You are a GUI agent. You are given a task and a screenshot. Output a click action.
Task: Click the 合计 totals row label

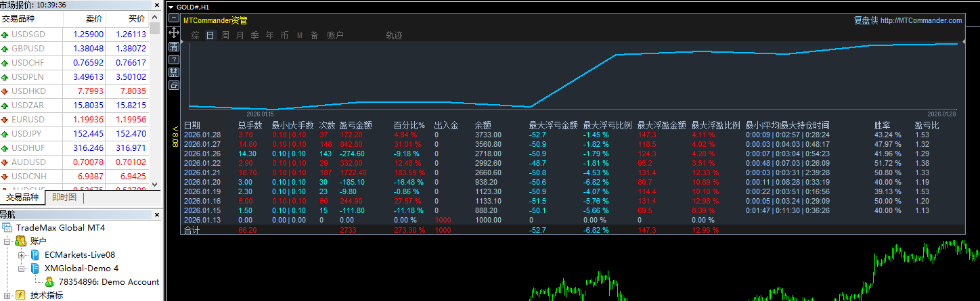pyautogui.click(x=192, y=230)
